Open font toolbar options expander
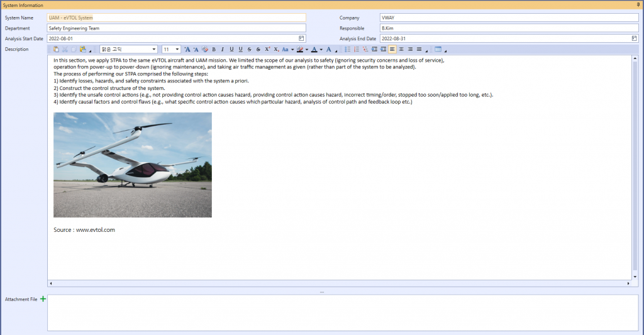The image size is (644, 335). tap(336, 52)
